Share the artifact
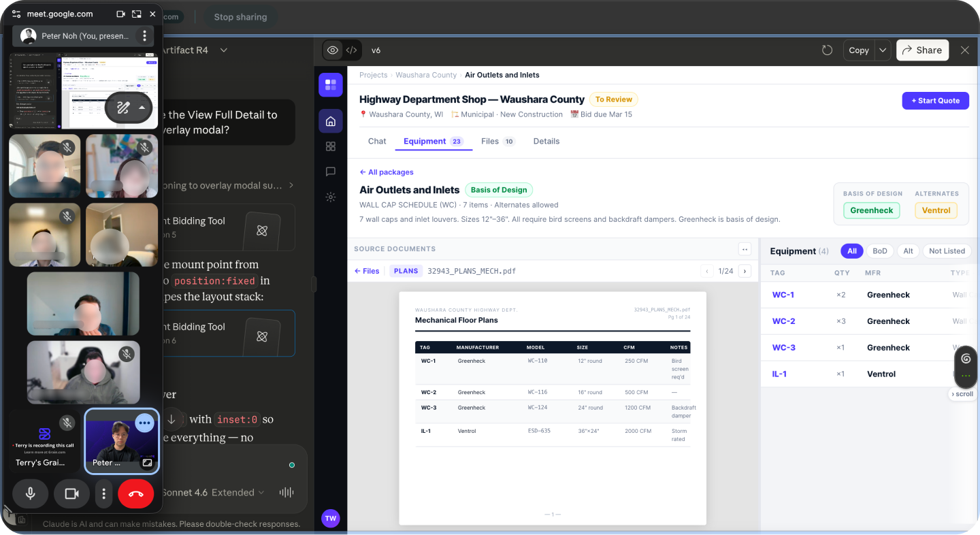Viewport: 980px width, 535px height. pos(922,50)
